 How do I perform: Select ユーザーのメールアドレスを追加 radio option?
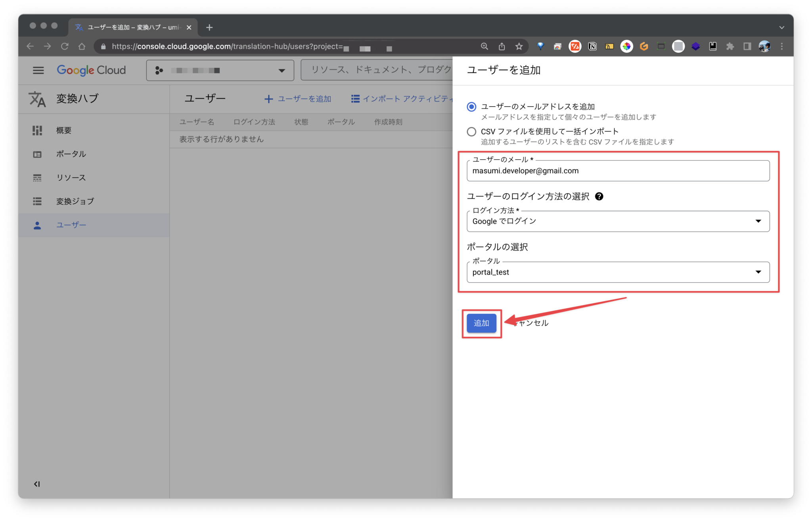point(471,107)
